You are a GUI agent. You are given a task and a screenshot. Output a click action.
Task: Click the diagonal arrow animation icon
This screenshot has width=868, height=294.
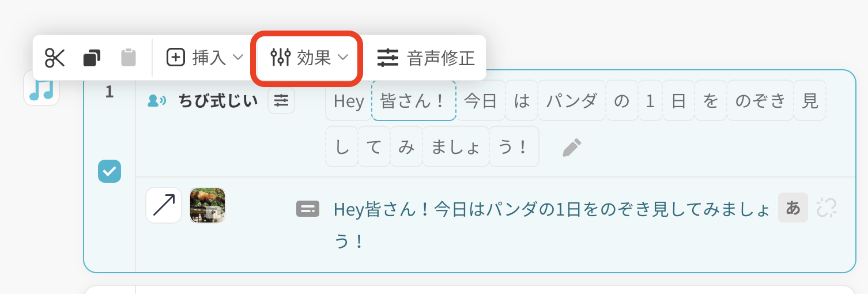point(164,206)
